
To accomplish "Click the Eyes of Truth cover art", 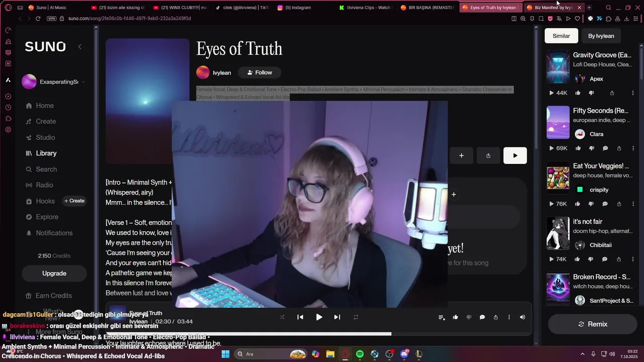I will pyautogui.click(x=147, y=101).
